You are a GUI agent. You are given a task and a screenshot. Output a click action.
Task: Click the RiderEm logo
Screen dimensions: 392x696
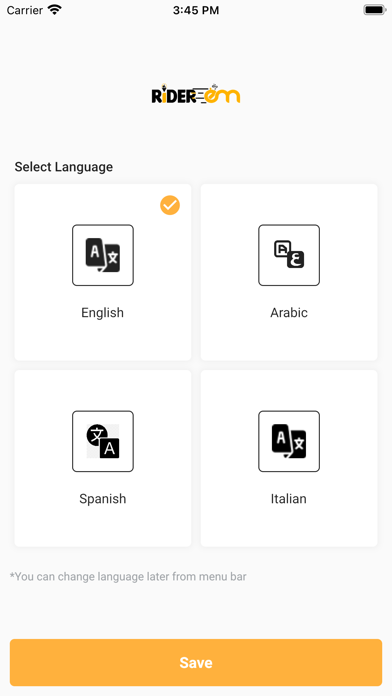click(196, 94)
